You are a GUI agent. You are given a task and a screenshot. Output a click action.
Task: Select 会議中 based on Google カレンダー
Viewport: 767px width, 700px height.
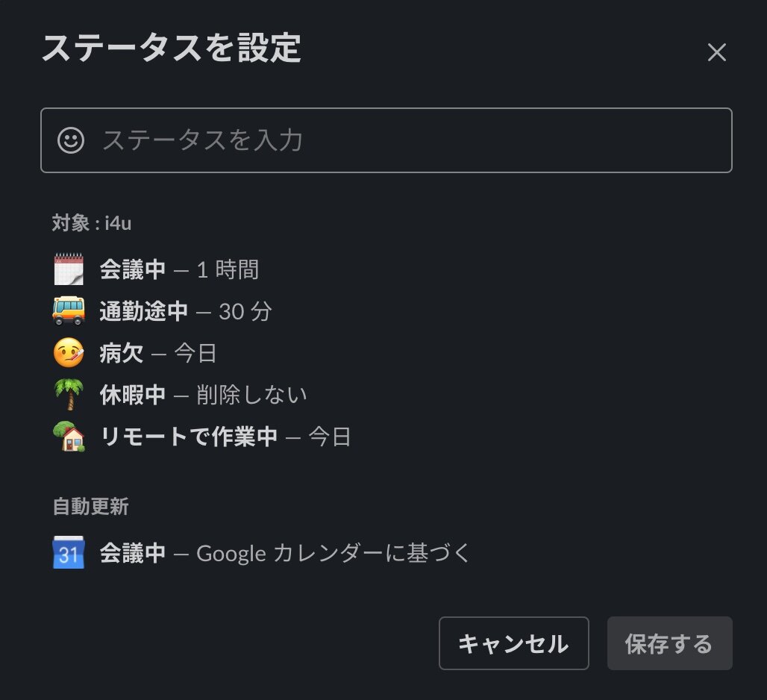click(x=261, y=553)
